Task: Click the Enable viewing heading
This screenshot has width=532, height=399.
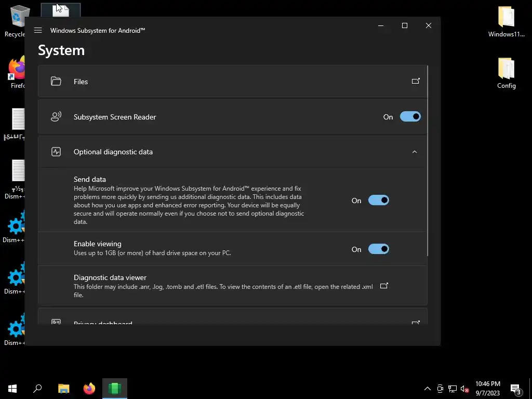Action: 97,244
